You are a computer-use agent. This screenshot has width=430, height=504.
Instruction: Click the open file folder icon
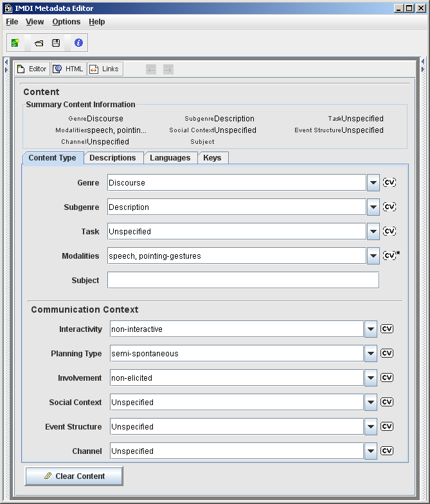[39, 43]
